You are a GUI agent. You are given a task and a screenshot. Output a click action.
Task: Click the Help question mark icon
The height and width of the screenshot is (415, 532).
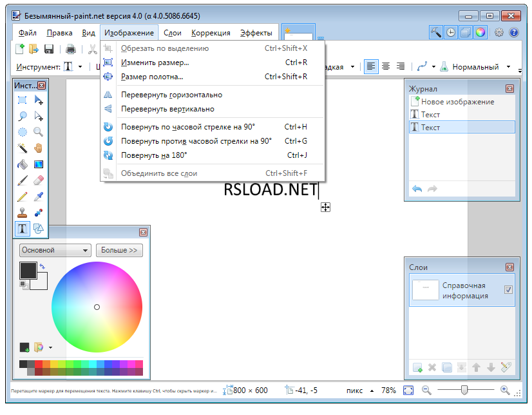click(514, 33)
